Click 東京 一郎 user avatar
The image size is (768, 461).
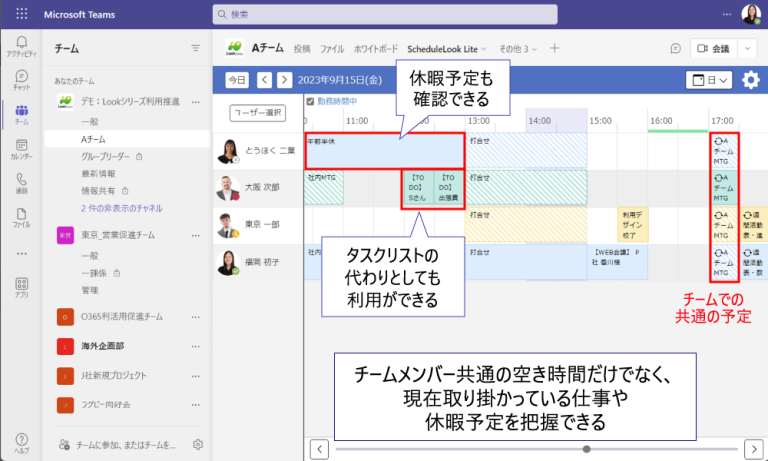tap(228, 225)
